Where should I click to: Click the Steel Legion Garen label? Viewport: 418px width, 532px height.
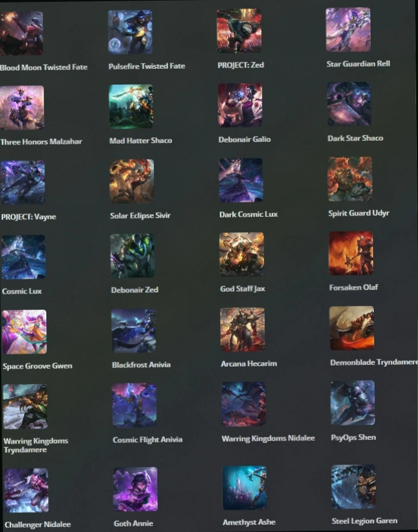(365, 521)
